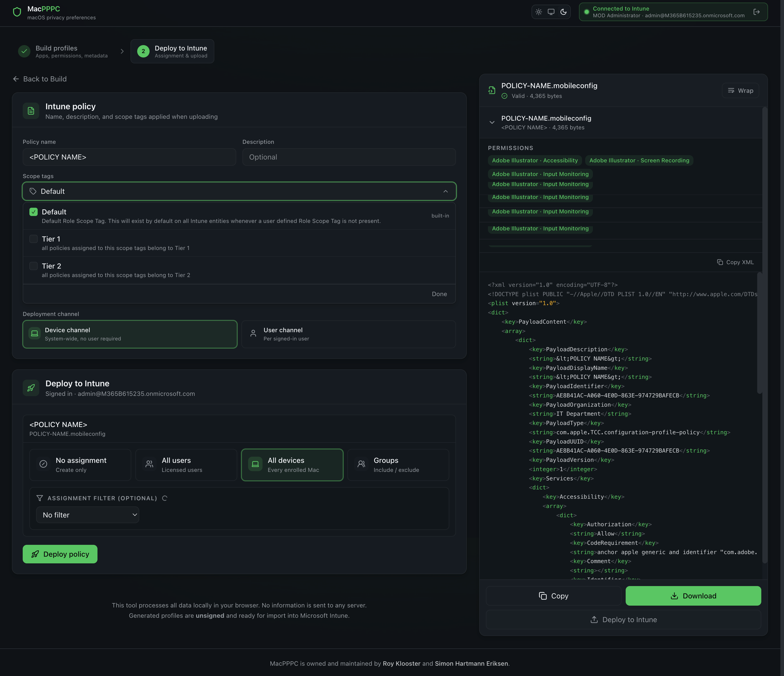Check the Tier 1 scope tag
This screenshot has height=676, width=784.
(34, 239)
